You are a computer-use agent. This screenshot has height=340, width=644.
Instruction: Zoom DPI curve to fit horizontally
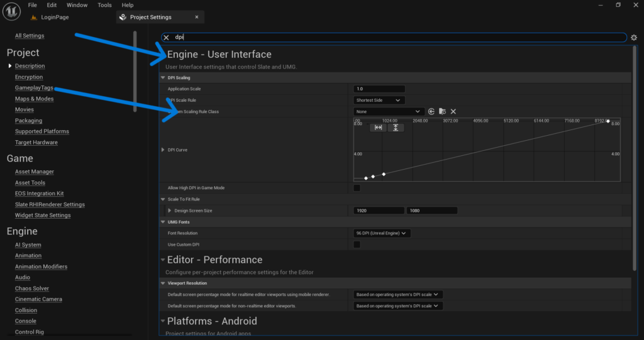[378, 128]
